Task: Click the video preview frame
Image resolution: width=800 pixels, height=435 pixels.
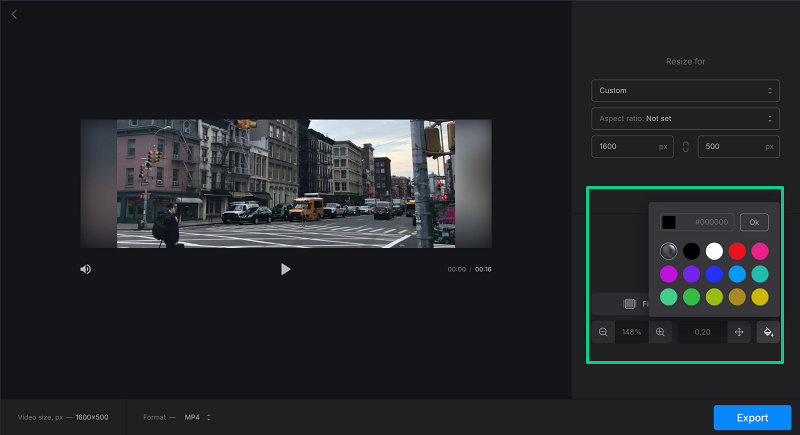Action: click(x=286, y=184)
